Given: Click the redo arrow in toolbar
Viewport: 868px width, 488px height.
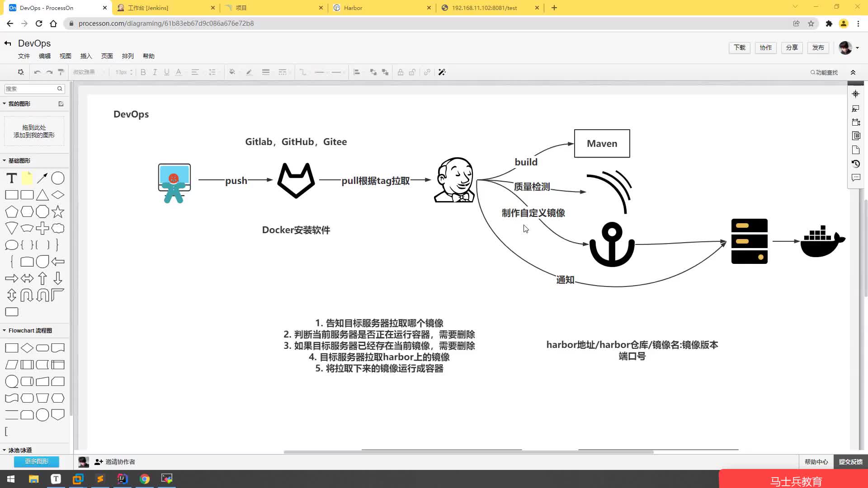Looking at the screenshot, I should [x=49, y=72].
